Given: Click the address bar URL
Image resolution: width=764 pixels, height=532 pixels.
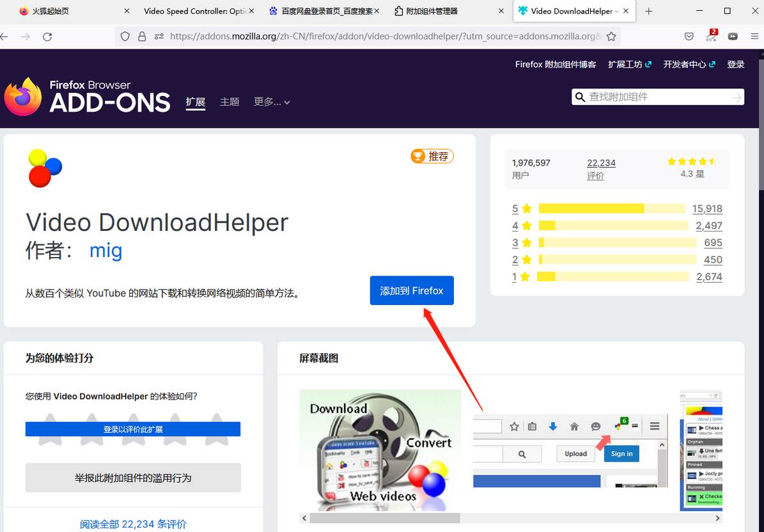Looking at the screenshot, I should point(385,36).
